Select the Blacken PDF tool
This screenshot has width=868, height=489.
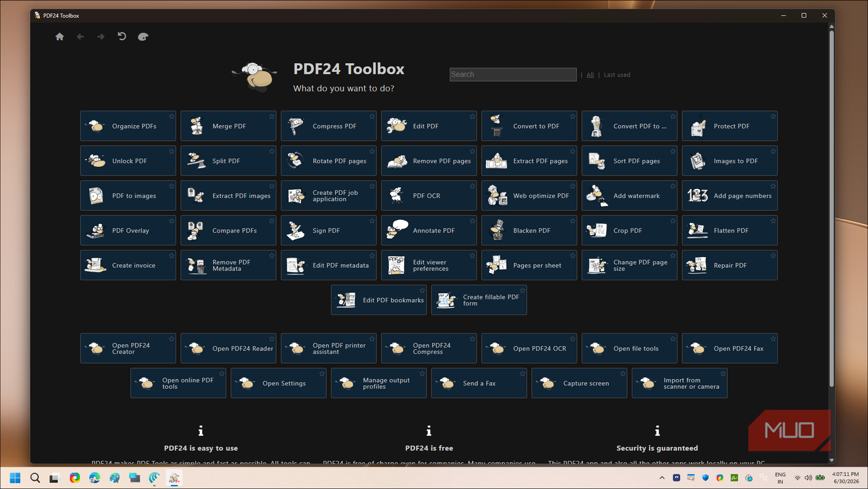(529, 230)
